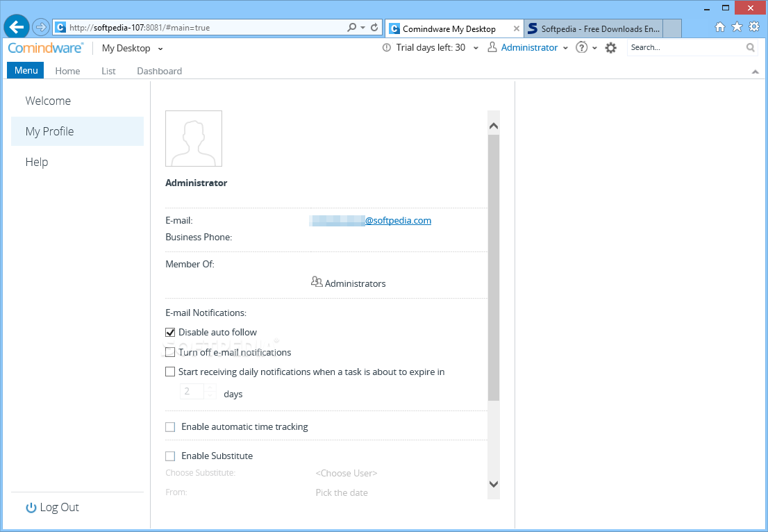This screenshot has width=768, height=532.
Task: Click the profile scrollbar down arrow
Action: 494,484
